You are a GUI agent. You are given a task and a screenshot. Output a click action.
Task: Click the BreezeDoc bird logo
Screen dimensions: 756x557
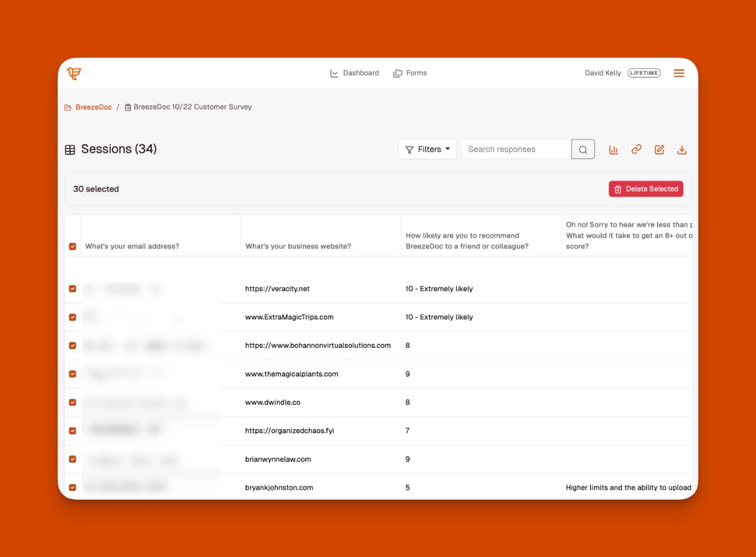pyautogui.click(x=74, y=73)
